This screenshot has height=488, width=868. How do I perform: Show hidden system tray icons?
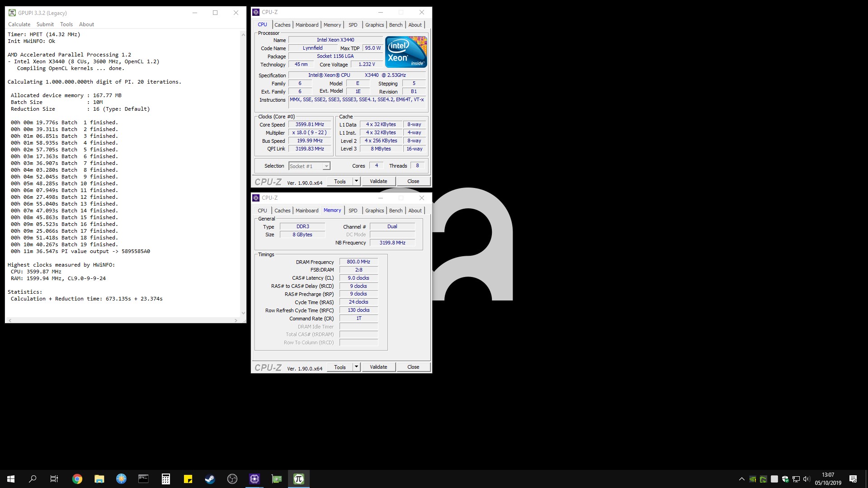(741, 479)
